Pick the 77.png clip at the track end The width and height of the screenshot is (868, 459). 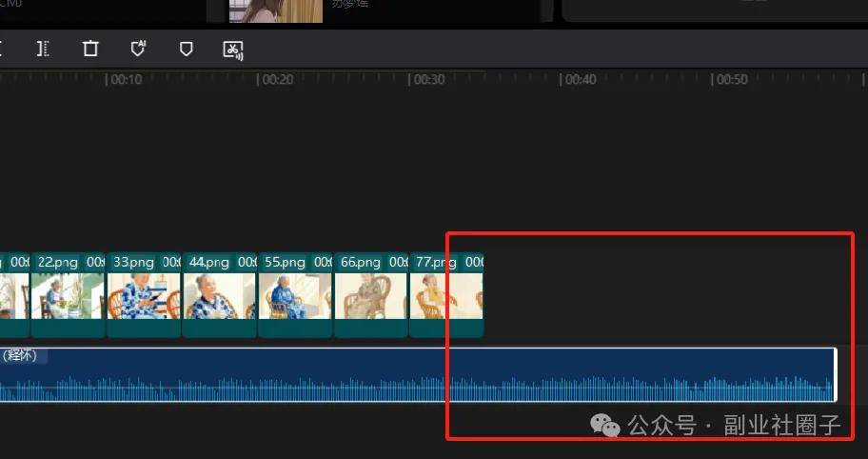pyautogui.click(x=446, y=295)
